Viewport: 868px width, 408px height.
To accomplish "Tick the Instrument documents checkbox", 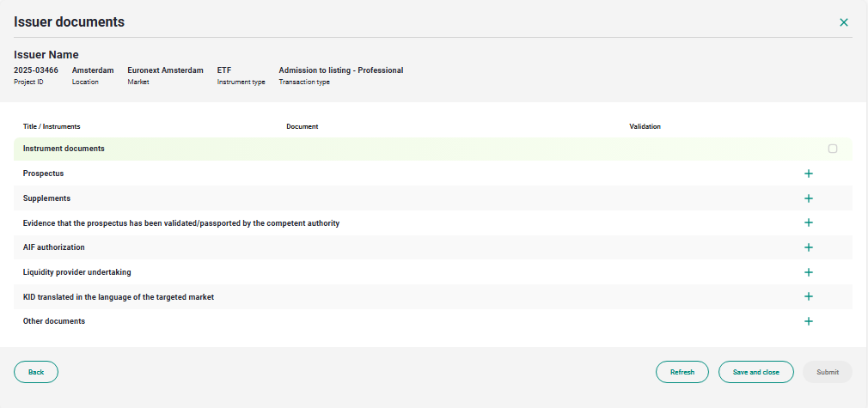I will pyautogui.click(x=832, y=149).
